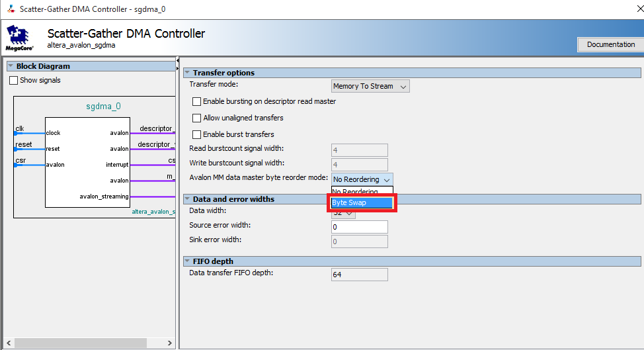Click the avalon_streaming port label
Screen dimensions: 644x350
[x=104, y=197]
